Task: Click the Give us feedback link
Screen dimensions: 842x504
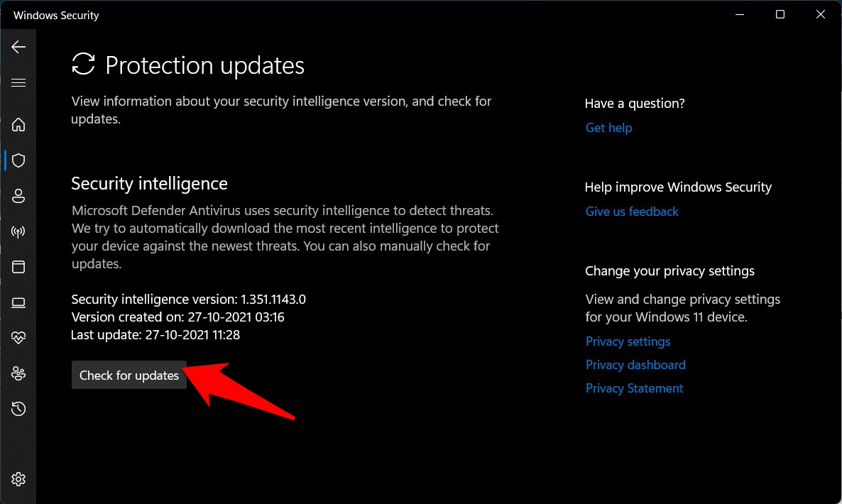Action: tap(632, 212)
